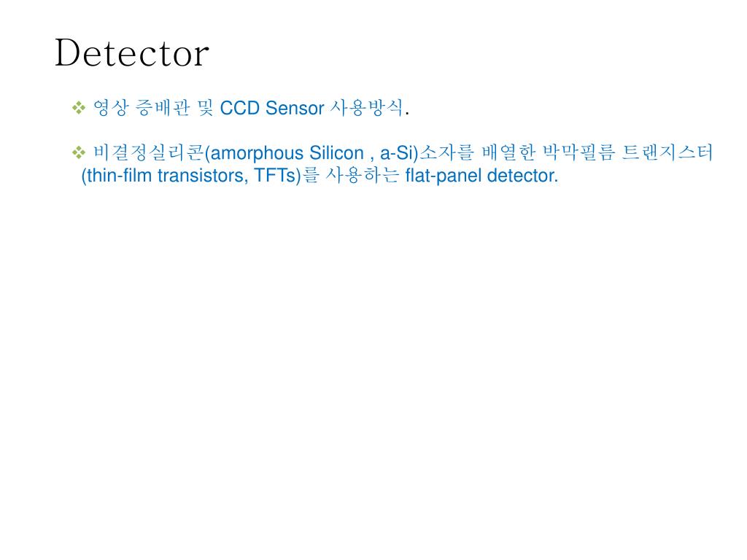This screenshot has height=560, width=747.
Task: Click the word 사용하는
Action: point(362,175)
